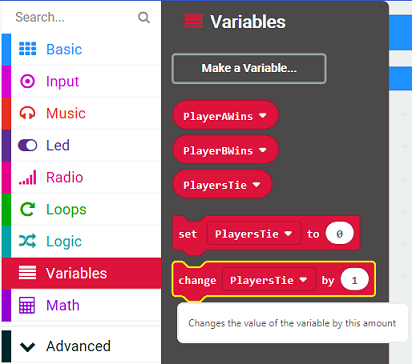Select the Logic category label

click(64, 241)
